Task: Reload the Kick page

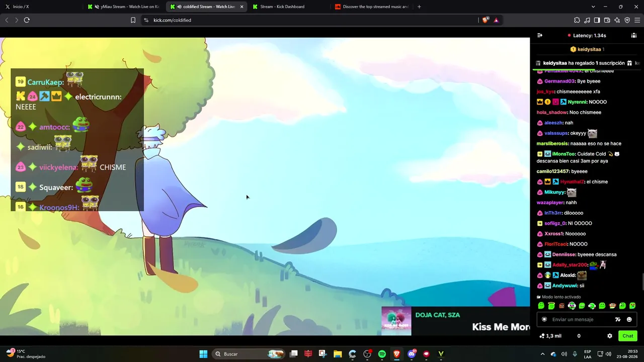Action: click(x=27, y=20)
